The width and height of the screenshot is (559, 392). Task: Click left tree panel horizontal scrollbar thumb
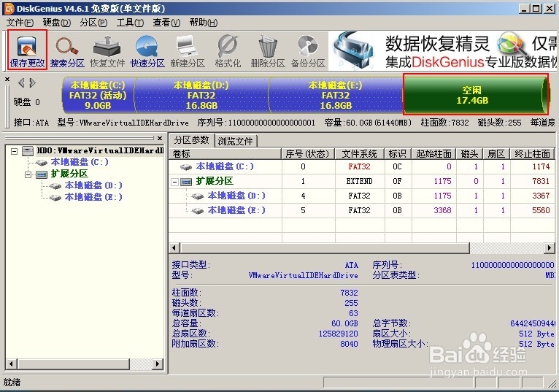(x=73, y=364)
